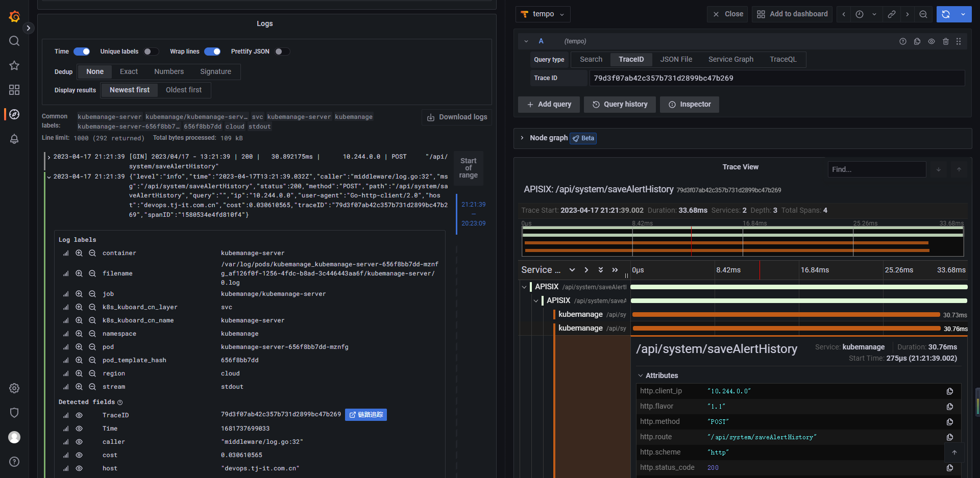980x478 pixels.
Task: Expand the sidebar with arrow button
Action: [x=29, y=28]
